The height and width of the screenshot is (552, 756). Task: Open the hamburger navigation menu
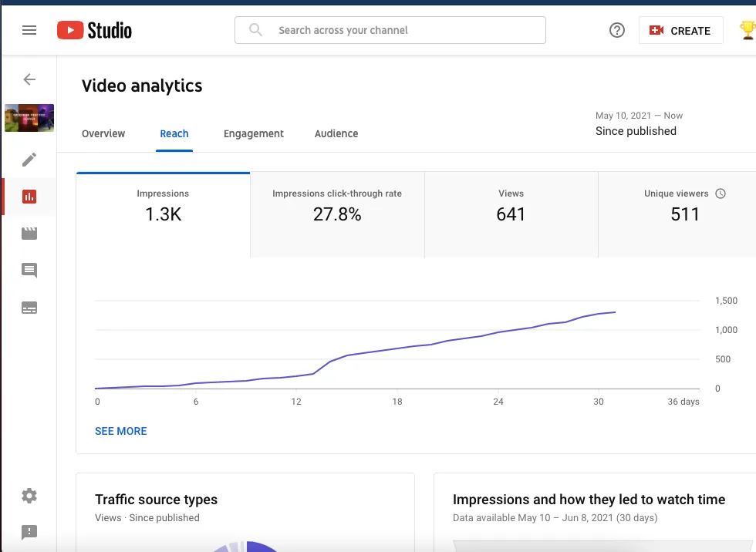pyautogui.click(x=29, y=31)
